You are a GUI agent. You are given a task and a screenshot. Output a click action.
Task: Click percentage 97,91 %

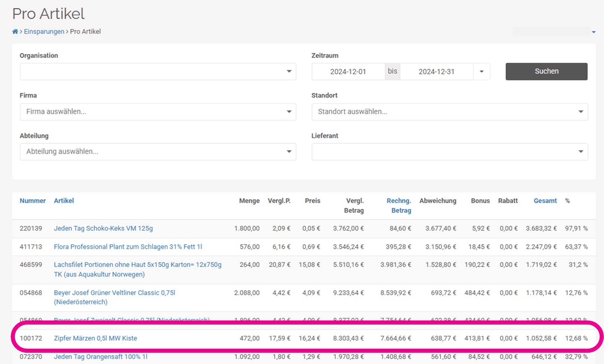(576, 228)
